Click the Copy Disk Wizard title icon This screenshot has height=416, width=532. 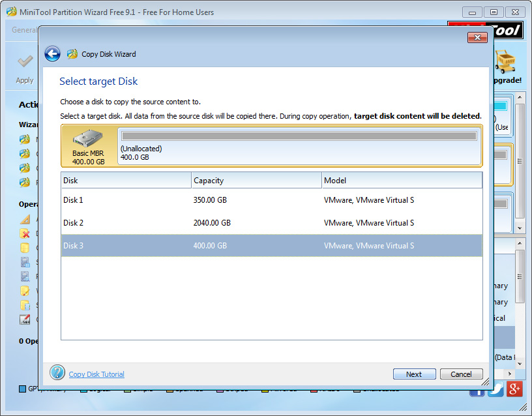tap(71, 54)
